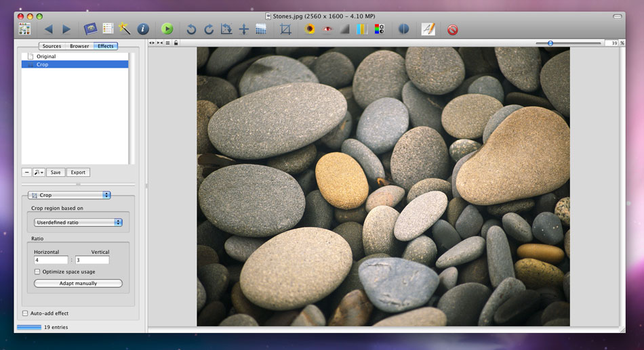
Task: Open the Userdefined ratio dropdown
Action: point(79,222)
